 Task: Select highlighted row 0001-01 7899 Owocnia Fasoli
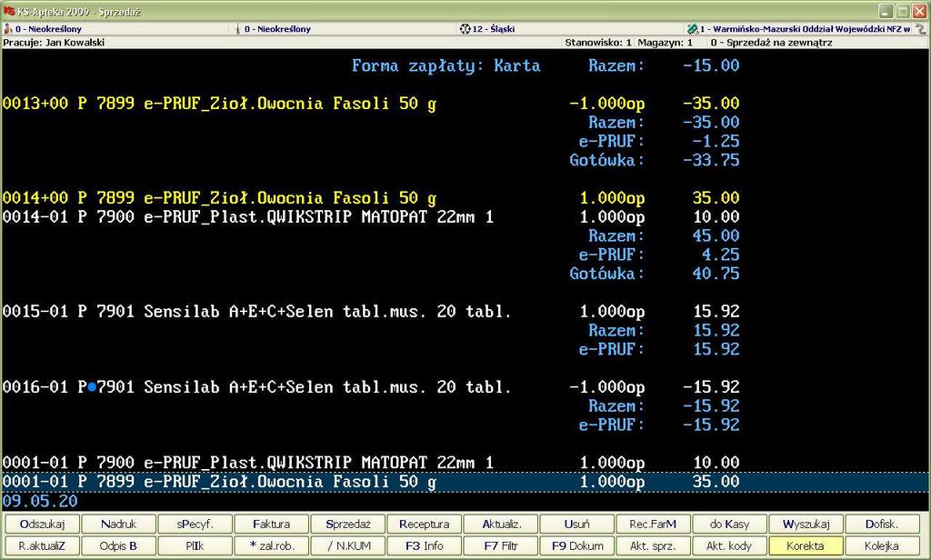465,482
